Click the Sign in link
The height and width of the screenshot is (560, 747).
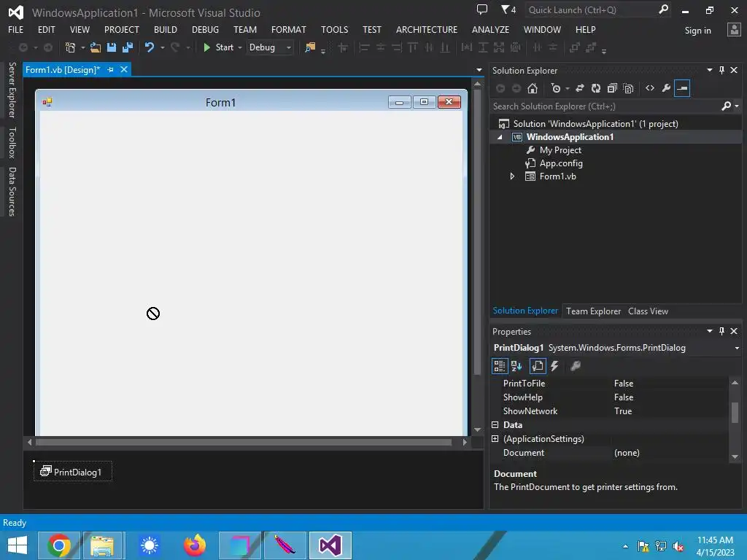click(x=697, y=31)
